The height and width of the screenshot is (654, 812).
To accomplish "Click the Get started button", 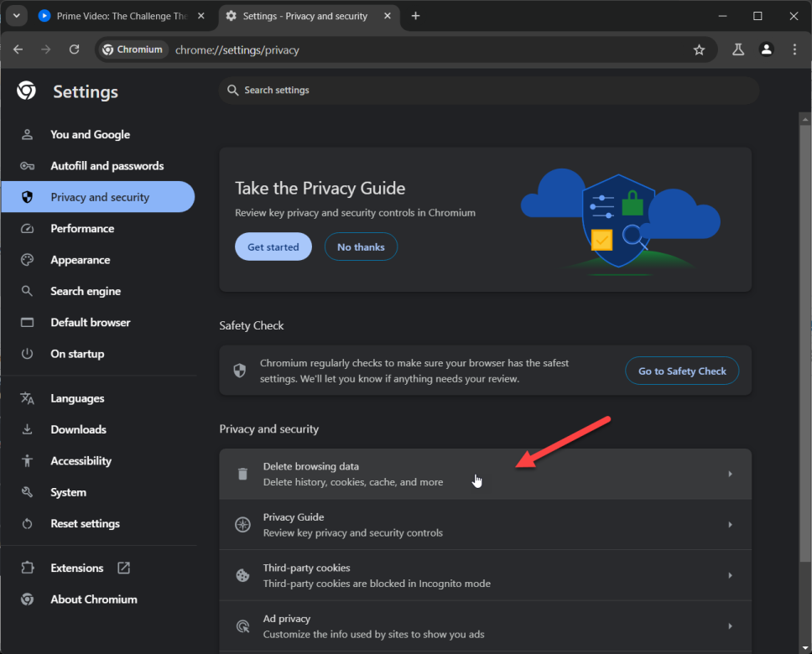I will click(x=273, y=247).
